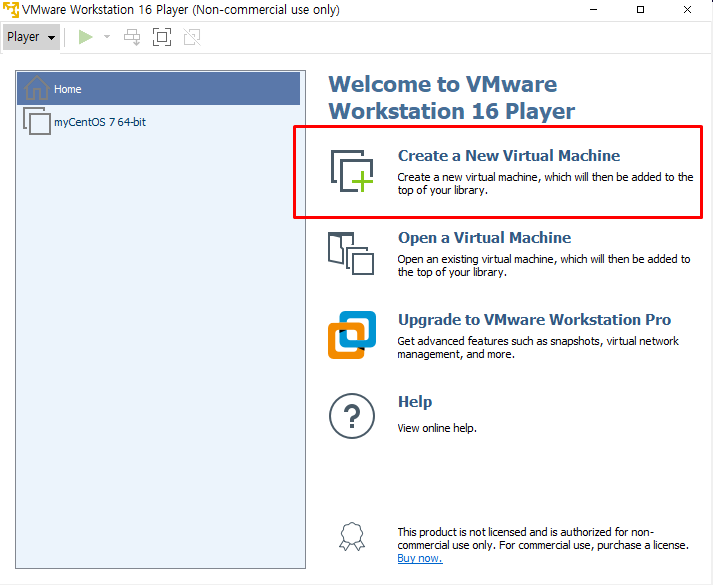Open the Player menu dropdown
Viewport: 713px width, 585px height.
pos(31,37)
